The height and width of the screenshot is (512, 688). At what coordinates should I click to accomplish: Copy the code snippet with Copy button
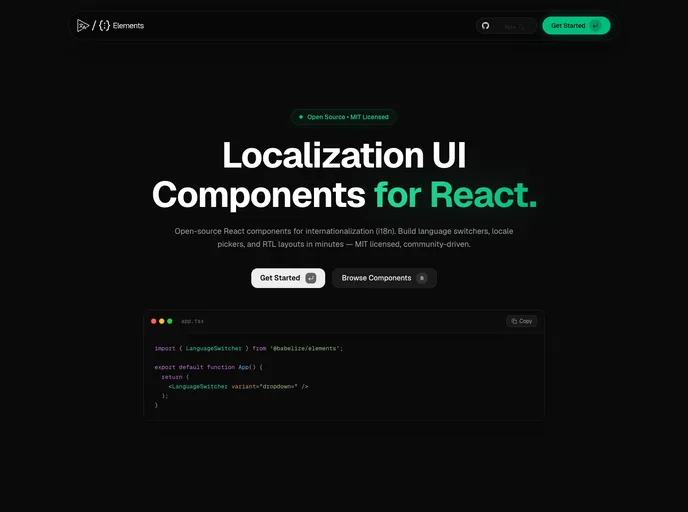coord(521,321)
